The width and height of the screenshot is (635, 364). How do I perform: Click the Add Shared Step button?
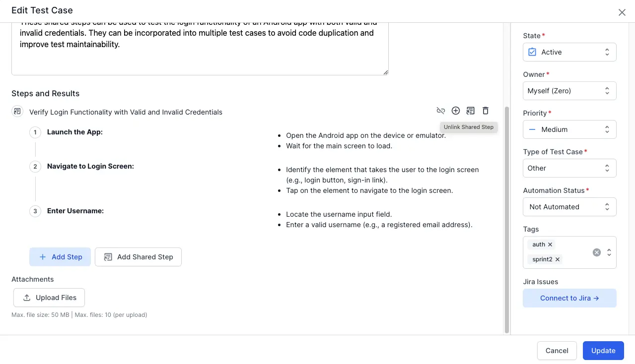tap(138, 257)
